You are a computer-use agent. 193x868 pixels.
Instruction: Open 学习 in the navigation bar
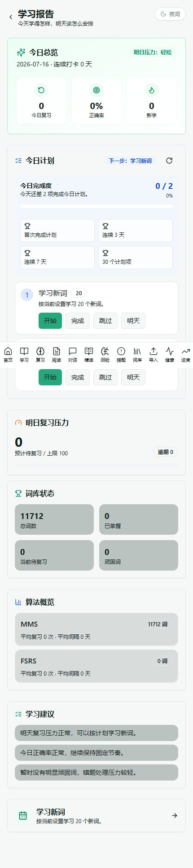click(24, 354)
